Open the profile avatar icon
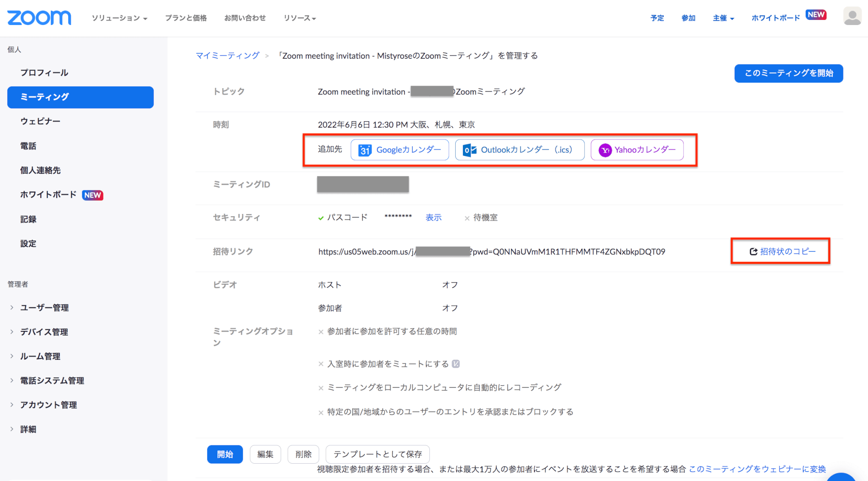The height and width of the screenshot is (481, 868). (x=852, y=16)
